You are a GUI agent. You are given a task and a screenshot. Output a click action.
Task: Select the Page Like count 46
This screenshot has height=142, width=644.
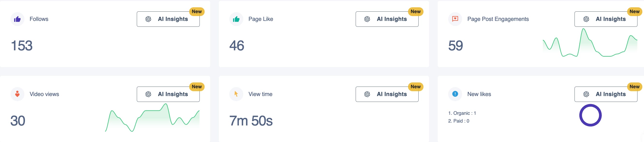[237, 46]
